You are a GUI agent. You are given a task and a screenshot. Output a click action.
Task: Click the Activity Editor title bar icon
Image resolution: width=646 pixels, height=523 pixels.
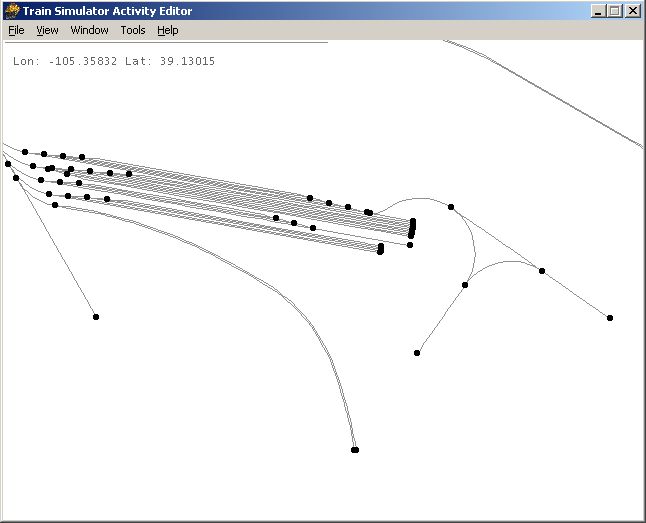[x=12, y=11]
